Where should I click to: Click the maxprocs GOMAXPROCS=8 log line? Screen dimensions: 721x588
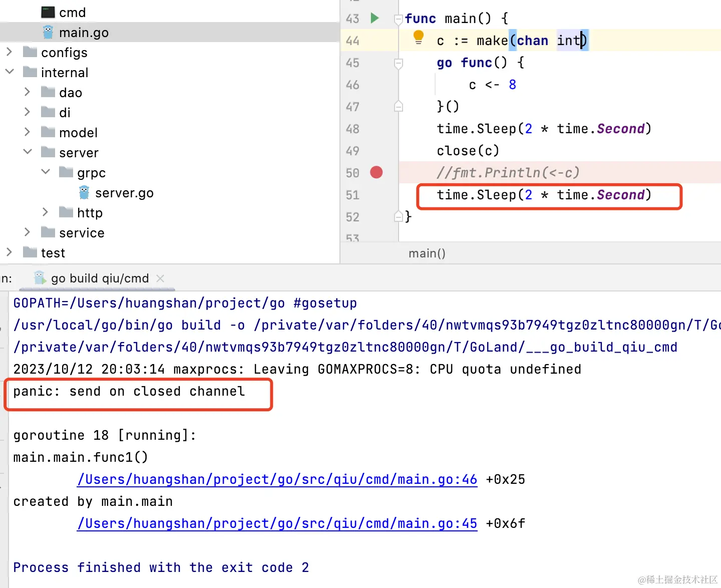297,369
